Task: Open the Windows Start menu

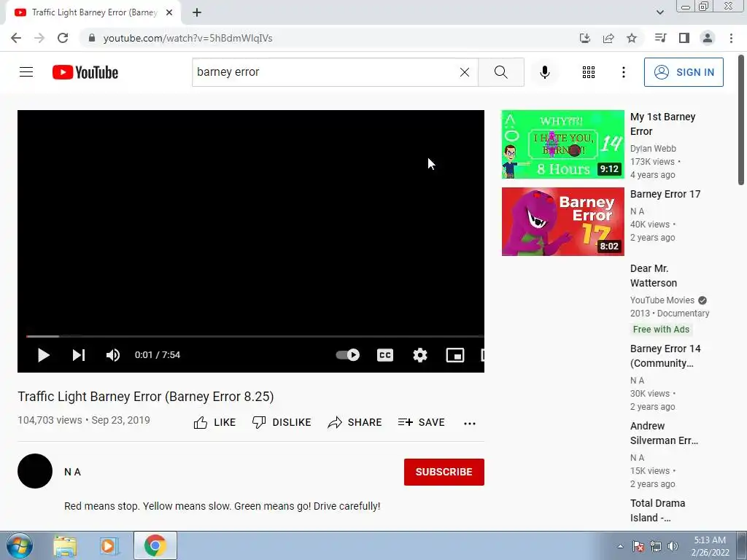Action: [19, 545]
